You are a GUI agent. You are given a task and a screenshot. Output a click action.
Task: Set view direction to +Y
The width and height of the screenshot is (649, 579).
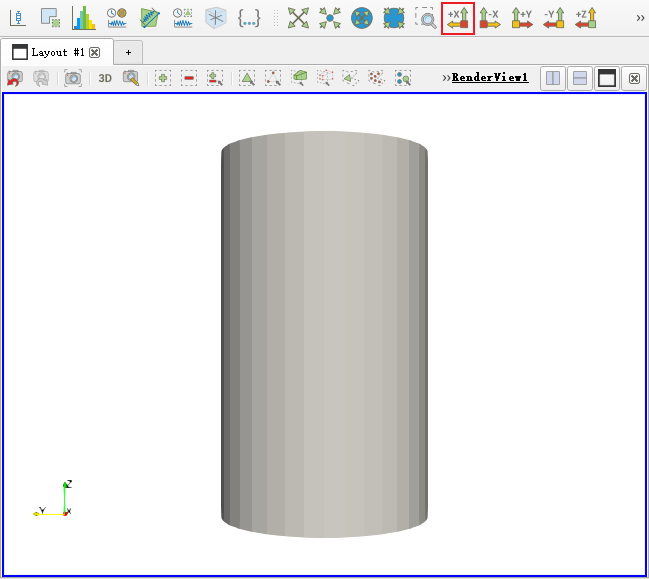tap(522, 17)
